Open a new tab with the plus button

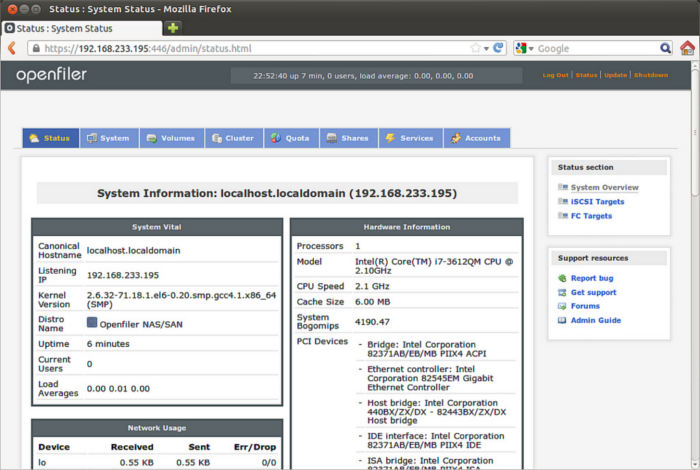click(173, 28)
